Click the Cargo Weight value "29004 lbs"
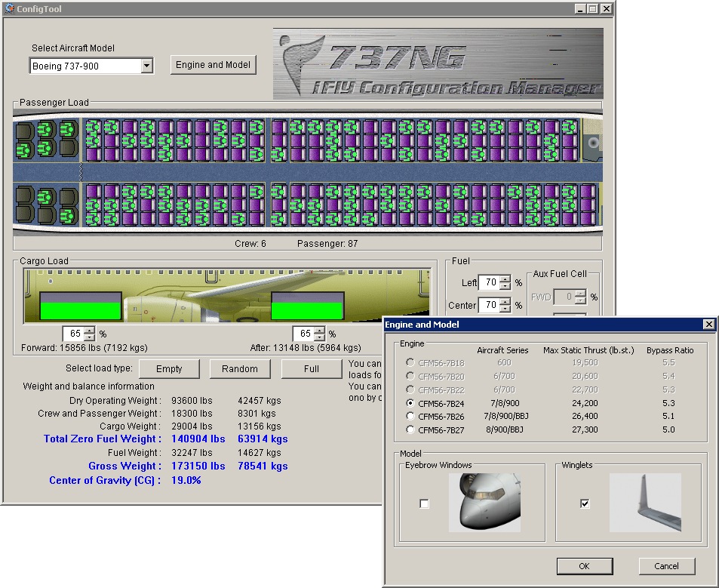The image size is (719, 588). pos(192,426)
